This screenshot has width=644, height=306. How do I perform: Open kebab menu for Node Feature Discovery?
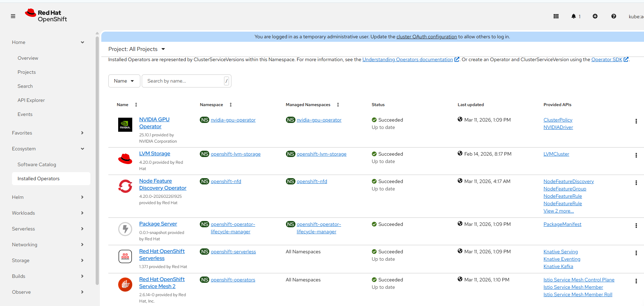636,183
